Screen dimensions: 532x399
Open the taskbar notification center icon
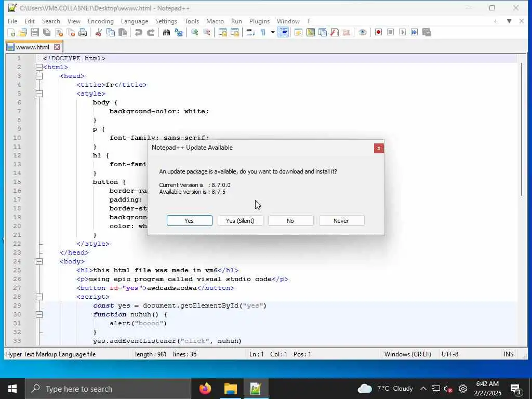pos(516,389)
